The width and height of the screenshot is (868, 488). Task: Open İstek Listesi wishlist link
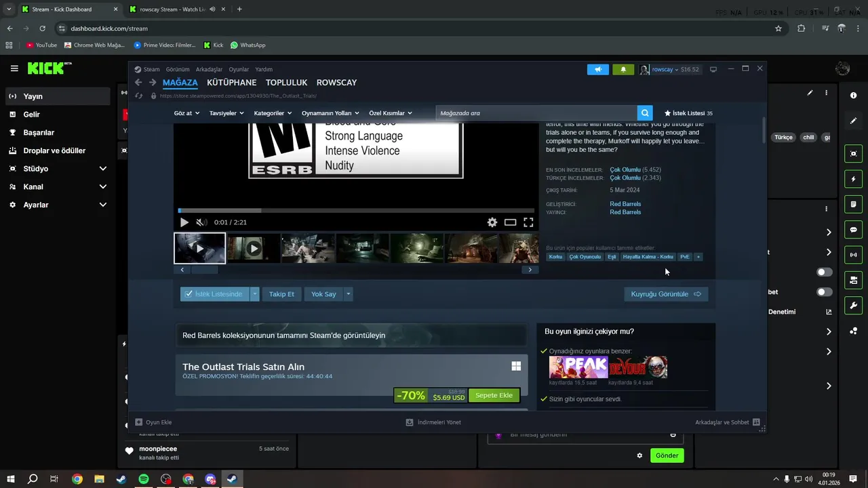point(688,113)
